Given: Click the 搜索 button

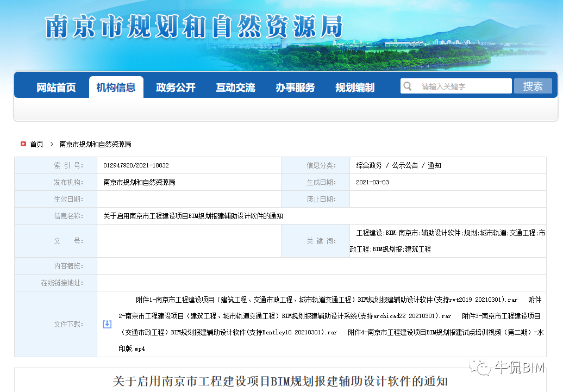Looking at the screenshot, I should coord(533,86).
